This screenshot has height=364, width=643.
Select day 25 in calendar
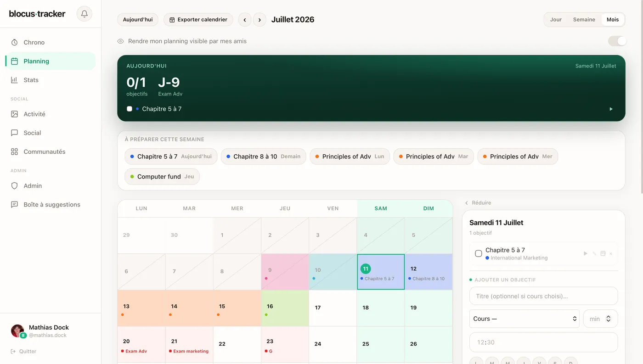380,344
